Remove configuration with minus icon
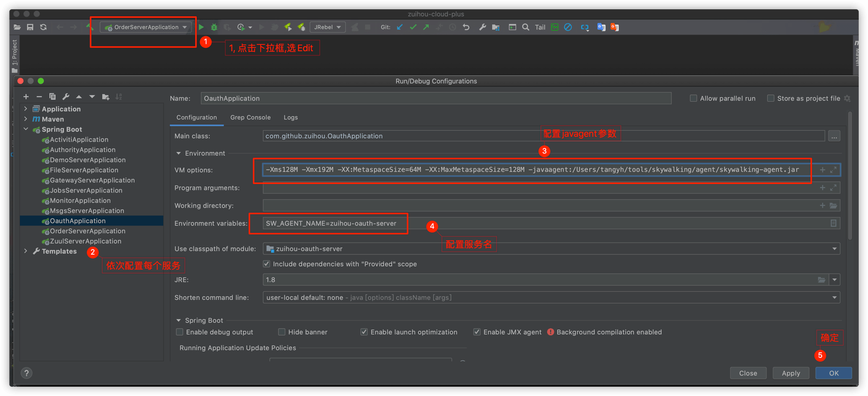 [39, 97]
